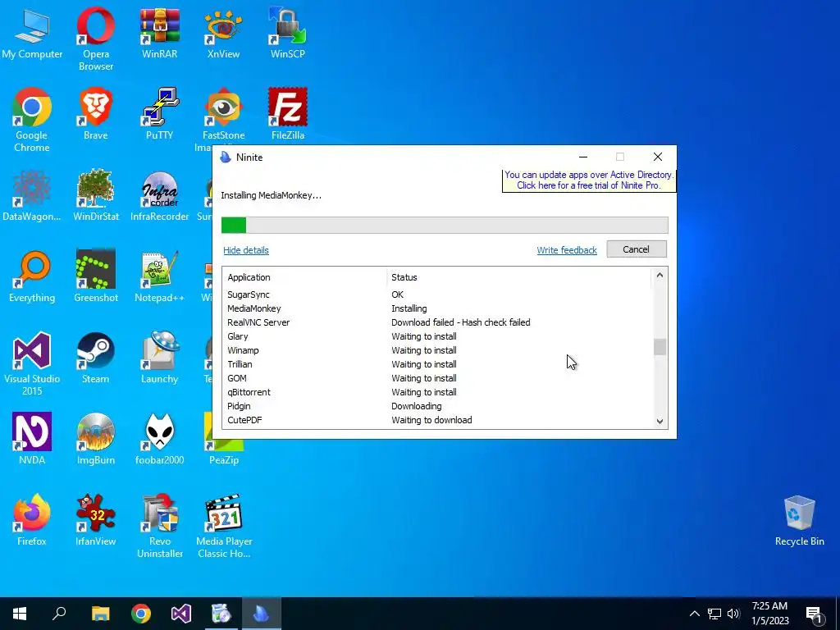The height and width of the screenshot is (630, 840).
Task: Click the taskbar search magnifier
Action: (x=59, y=614)
